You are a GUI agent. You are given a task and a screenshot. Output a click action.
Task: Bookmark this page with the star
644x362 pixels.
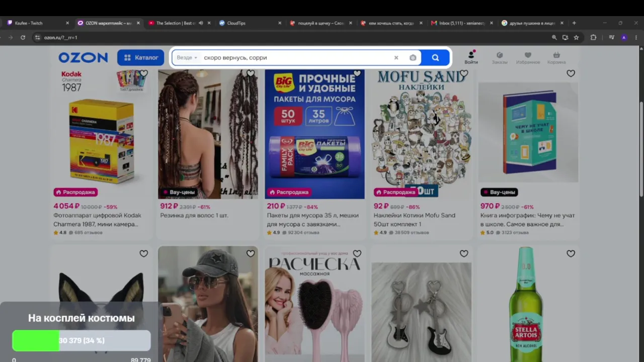coord(576,37)
